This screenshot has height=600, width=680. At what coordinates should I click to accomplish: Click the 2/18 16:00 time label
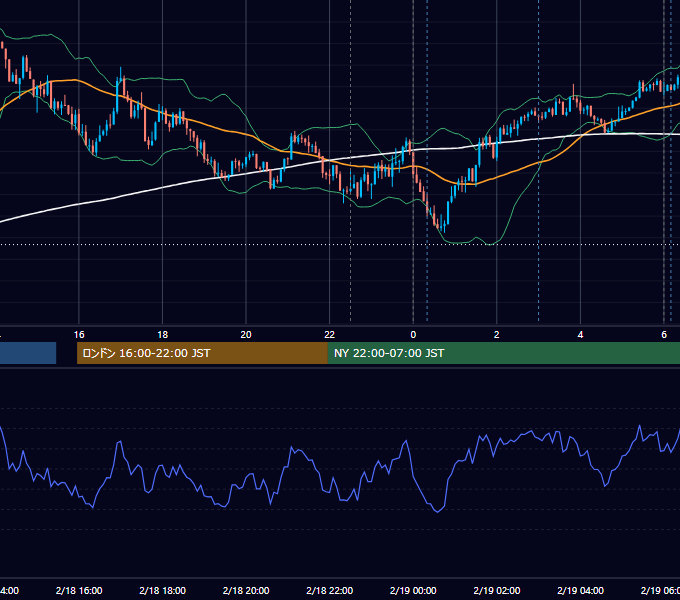79,590
